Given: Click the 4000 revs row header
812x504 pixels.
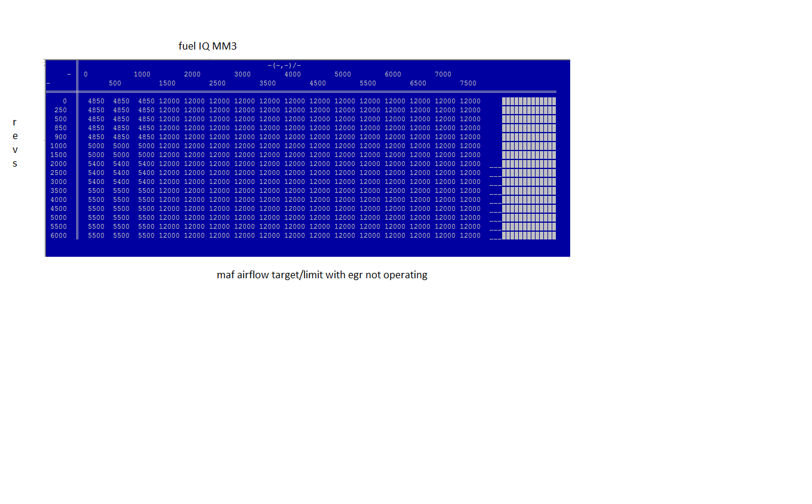Looking at the screenshot, I should tap(59, 200).
